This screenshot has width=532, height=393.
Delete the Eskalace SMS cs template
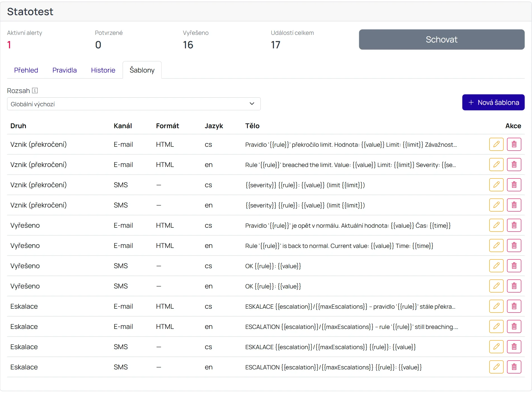coord(514,347)
